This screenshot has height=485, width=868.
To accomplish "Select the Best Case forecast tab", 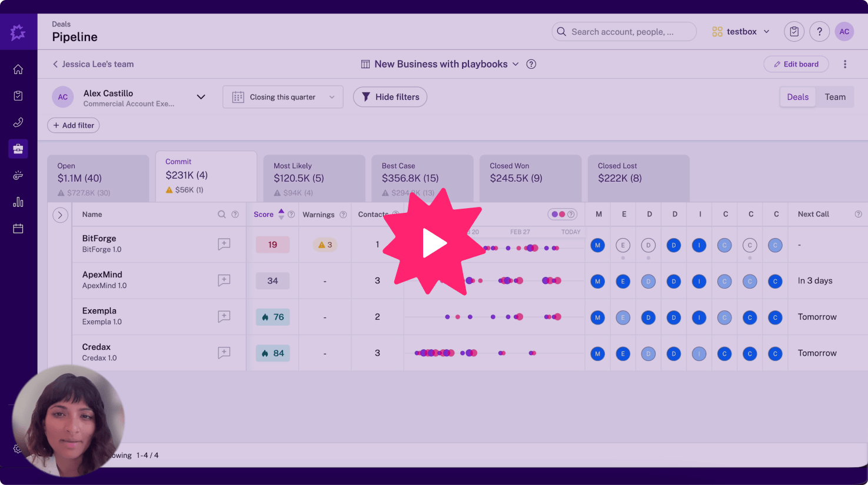I will point(423,178).
